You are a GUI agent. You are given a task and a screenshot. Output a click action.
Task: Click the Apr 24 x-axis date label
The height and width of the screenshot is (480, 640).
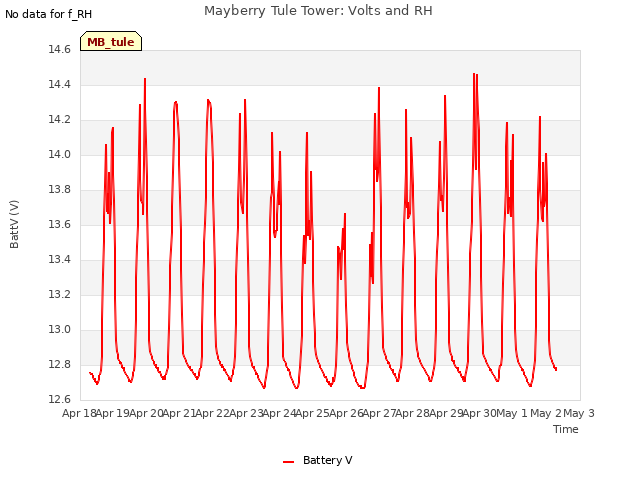coord(279,413)
